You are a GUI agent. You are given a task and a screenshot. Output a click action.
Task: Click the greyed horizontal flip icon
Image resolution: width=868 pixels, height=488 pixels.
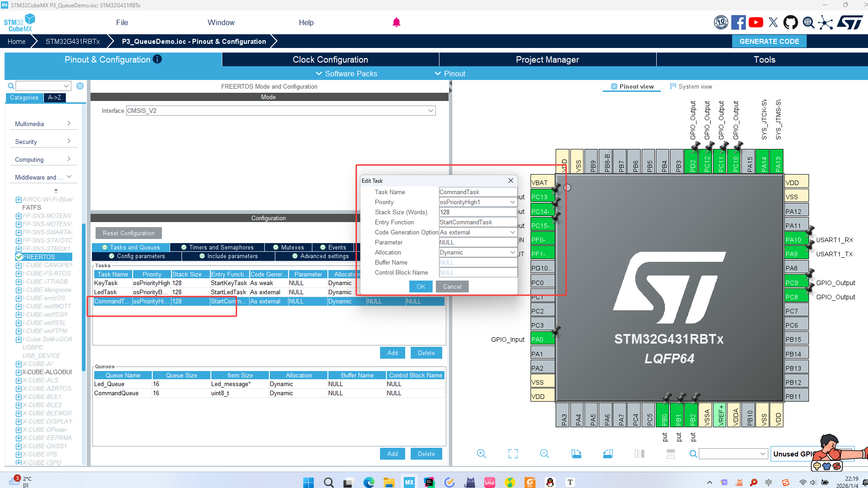639,454
